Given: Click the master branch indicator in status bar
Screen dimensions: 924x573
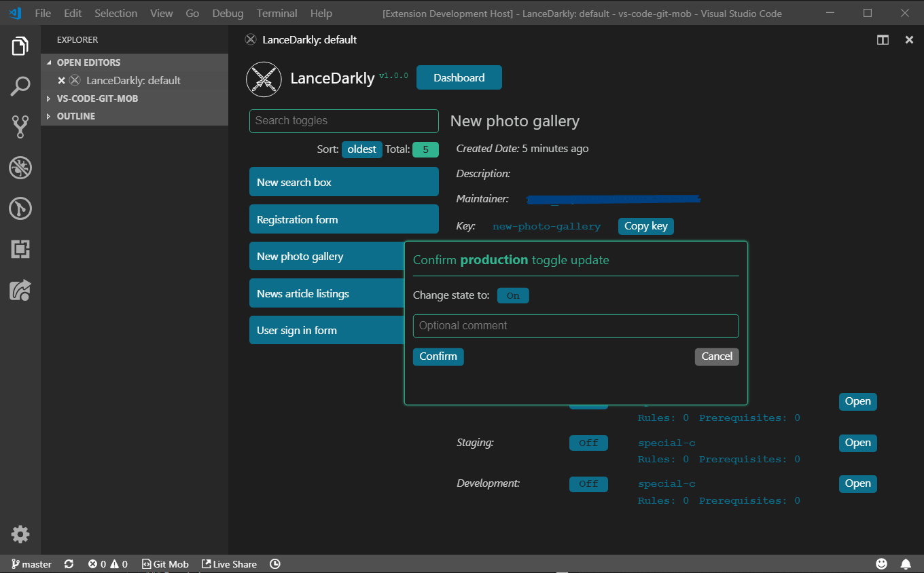Looking at the screenshot, I should (32, 564).
